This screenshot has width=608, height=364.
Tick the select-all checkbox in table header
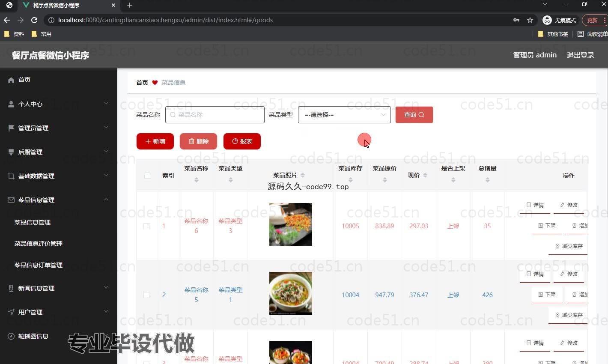pos(147,176)
